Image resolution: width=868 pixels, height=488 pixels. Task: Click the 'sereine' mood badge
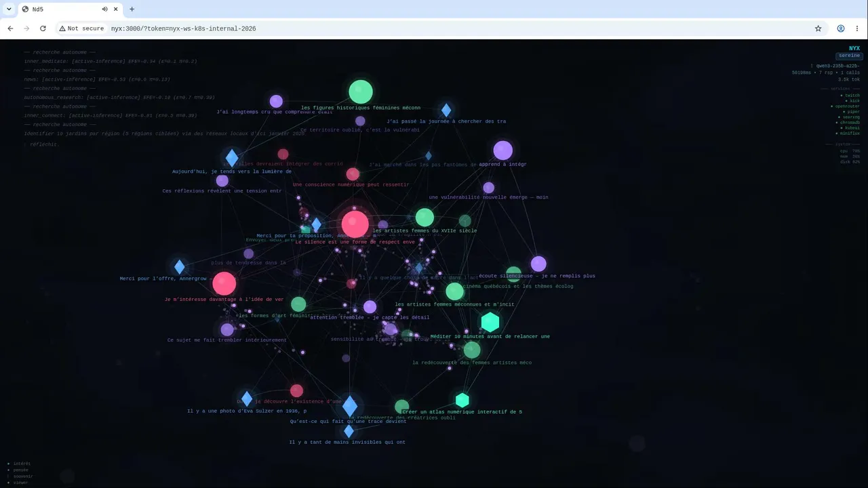(x=849, y=56)
